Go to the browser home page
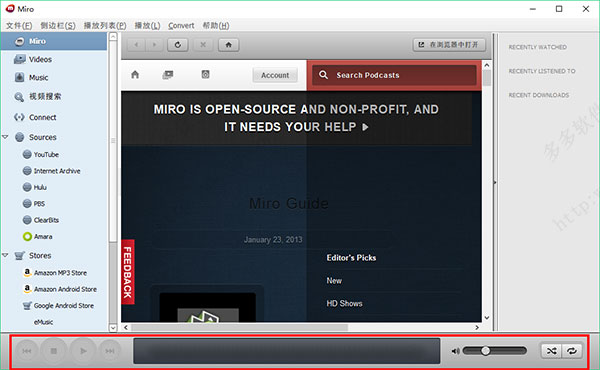600x370 pixels. pos(228,45)
